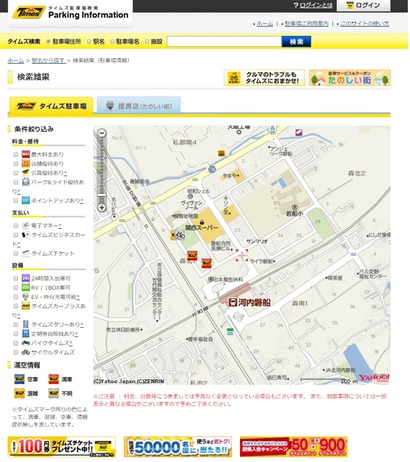Click the 岩船小 school label on map
410x462 pixels.
point(294,214)
